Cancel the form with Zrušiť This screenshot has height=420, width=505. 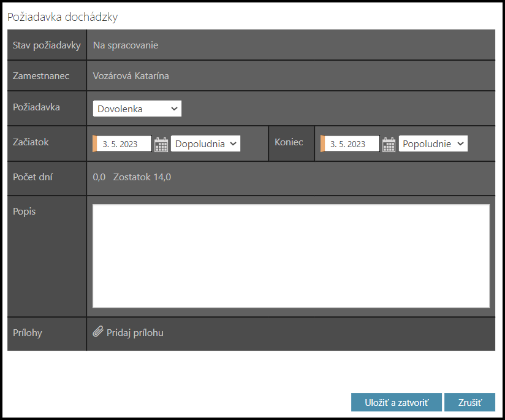coord(469,402)
